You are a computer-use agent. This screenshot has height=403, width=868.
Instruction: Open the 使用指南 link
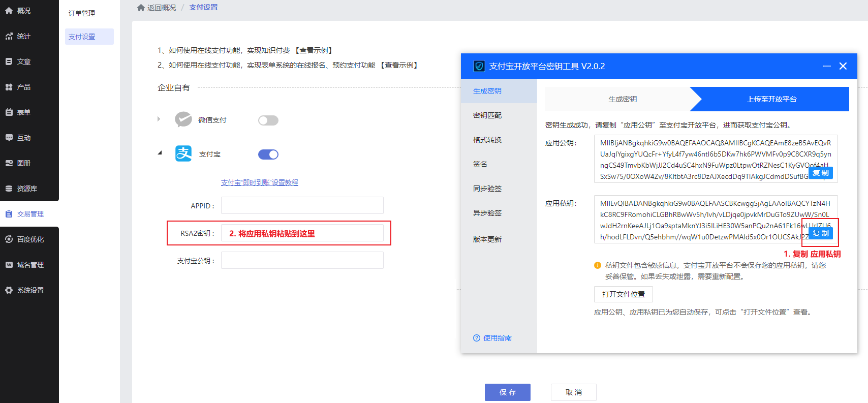[x=498, y=338]
